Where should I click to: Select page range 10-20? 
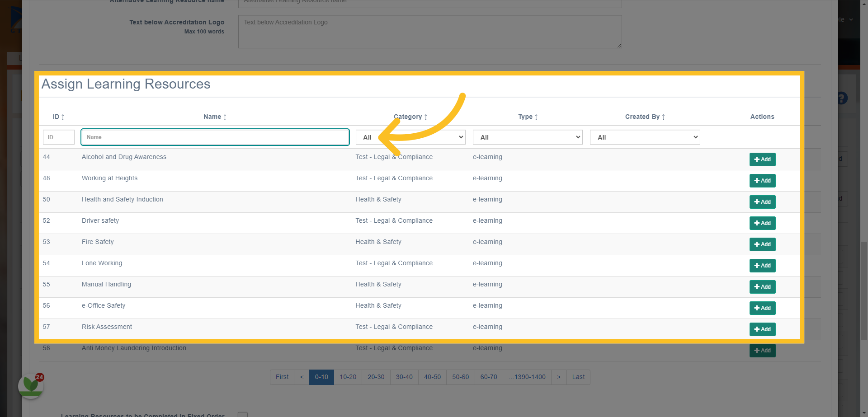[x=348, y=377]
